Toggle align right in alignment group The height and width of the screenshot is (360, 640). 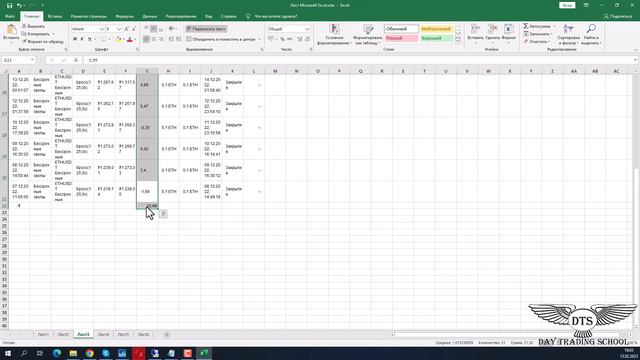pyautogui.click(x=161, y=39)
